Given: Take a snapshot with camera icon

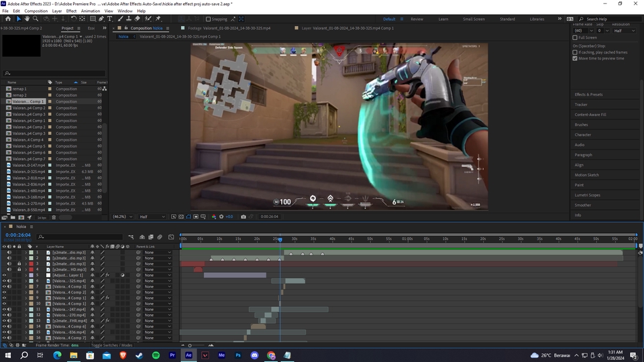Looking at the screenshot, I should [243, 217].
